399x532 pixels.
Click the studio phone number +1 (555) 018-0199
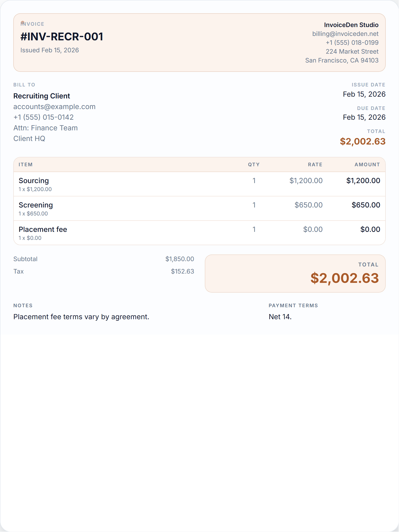(x=352, y=43)
